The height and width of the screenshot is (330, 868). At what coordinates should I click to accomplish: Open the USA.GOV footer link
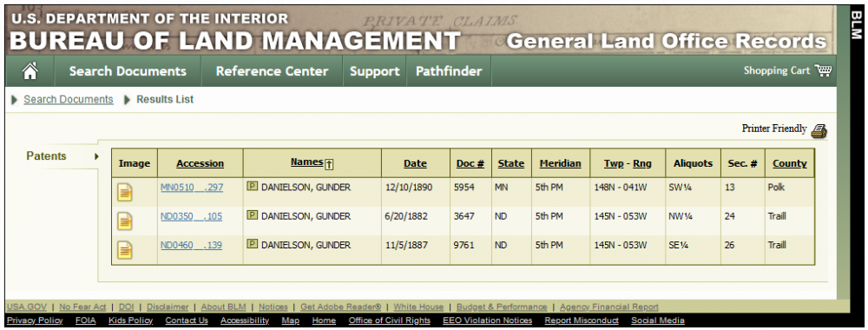pyautogui.click(x=26, y=307)
